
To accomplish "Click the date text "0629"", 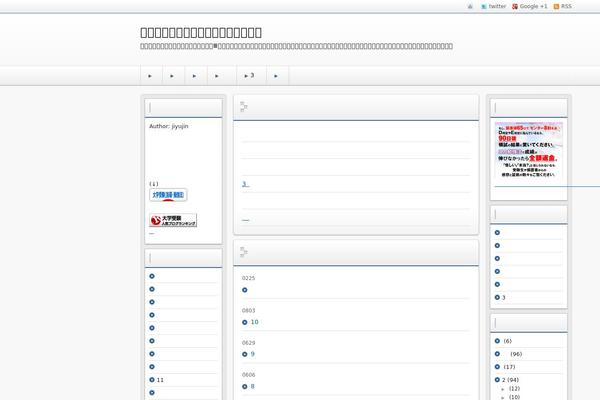I will (248, 343).
